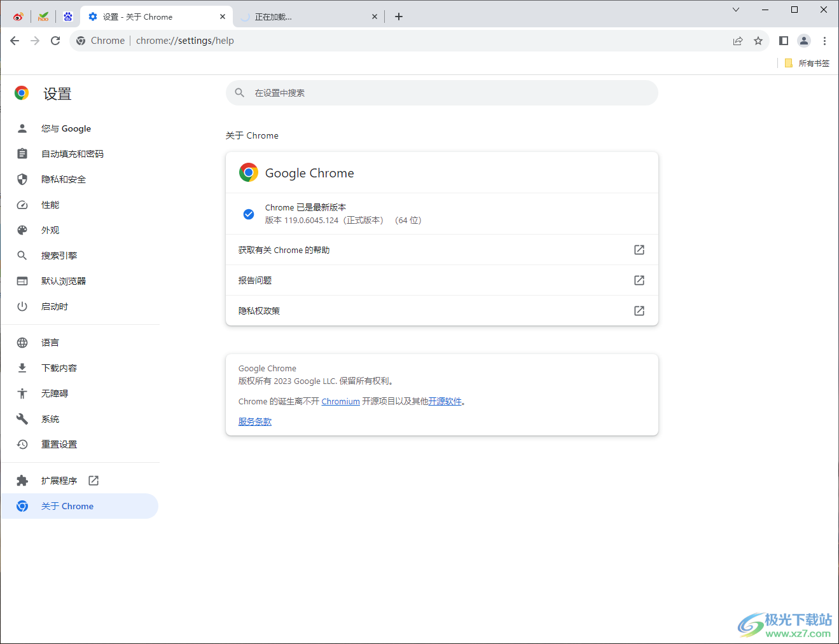The width and height of the screenshot is (839, 644).
Task: Share this page icon in address bar
Action: click(x=738, y=41)
